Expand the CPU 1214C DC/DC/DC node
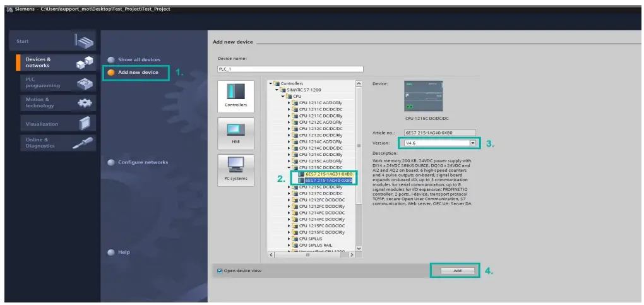Screen dimensions: 644x305 (289, 148)
